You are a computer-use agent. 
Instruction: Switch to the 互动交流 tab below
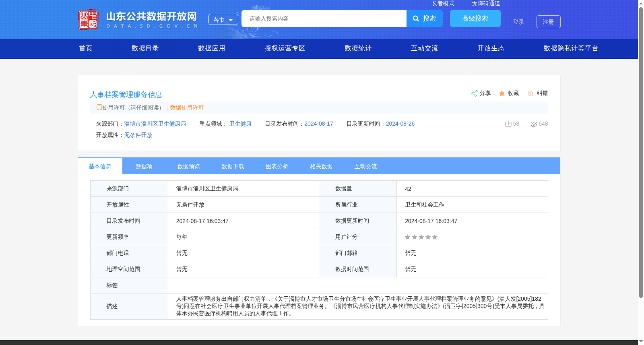366,166
